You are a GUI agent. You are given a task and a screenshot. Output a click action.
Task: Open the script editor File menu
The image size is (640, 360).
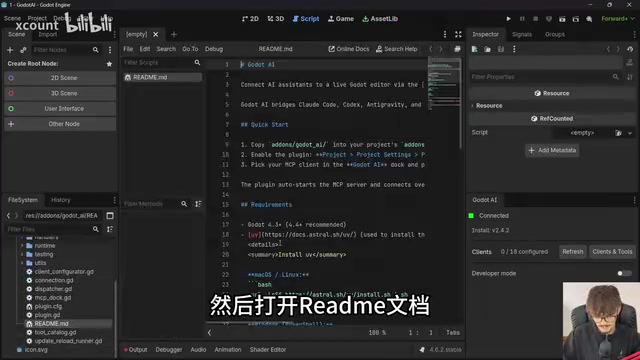click(x=128, y=49)
